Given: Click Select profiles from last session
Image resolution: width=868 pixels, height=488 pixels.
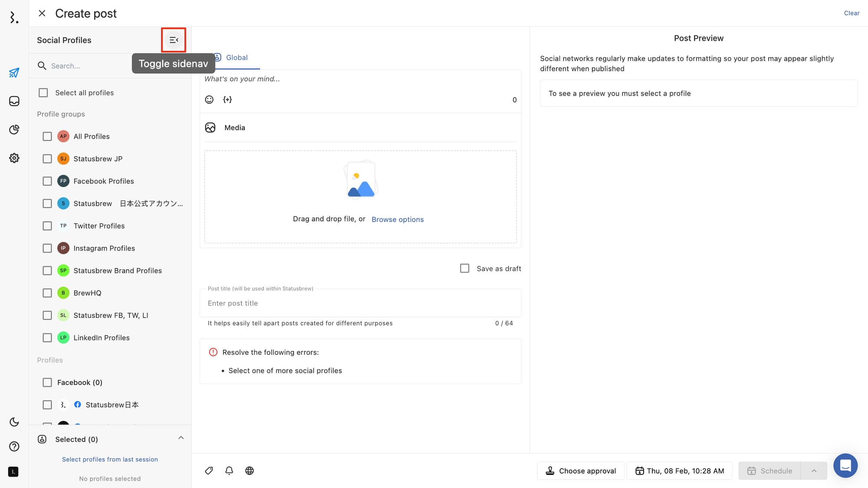Looking at the screenshot, I should tap(110, 459).
